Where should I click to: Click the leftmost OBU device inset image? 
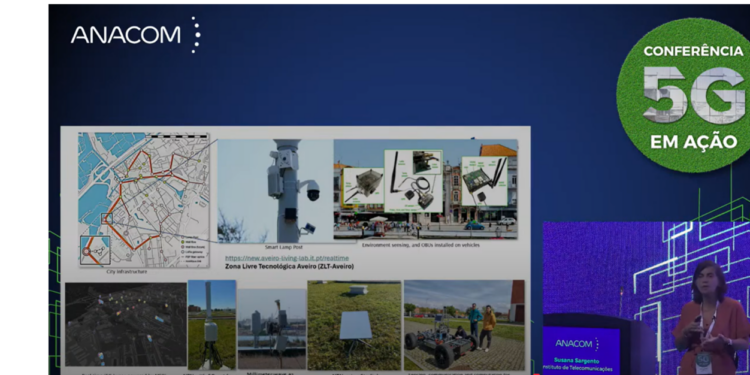pos(363,186)
